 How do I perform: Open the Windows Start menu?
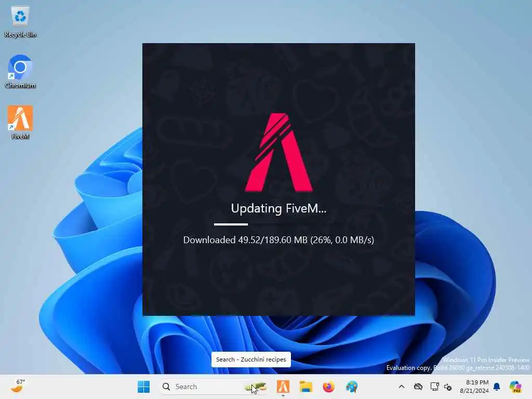coord(143,387)
